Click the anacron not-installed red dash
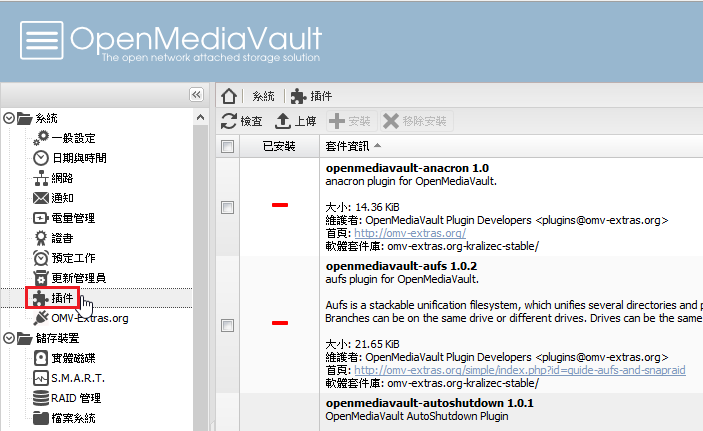Image resolution: width=703 pixels, height=431 pixels. pos(280,205)
